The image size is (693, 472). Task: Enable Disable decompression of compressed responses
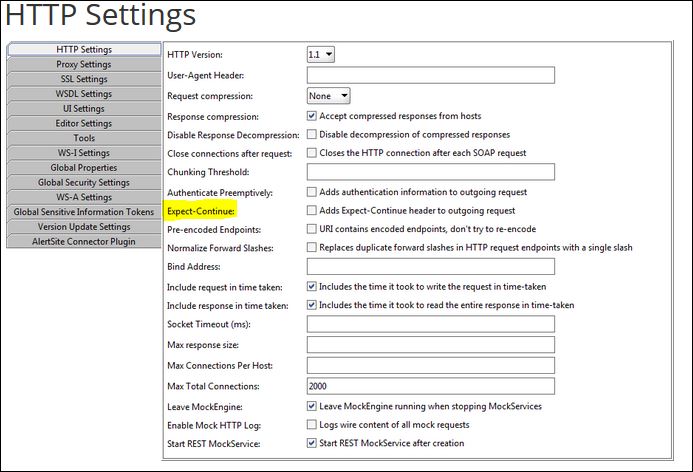tap(312, 134)
